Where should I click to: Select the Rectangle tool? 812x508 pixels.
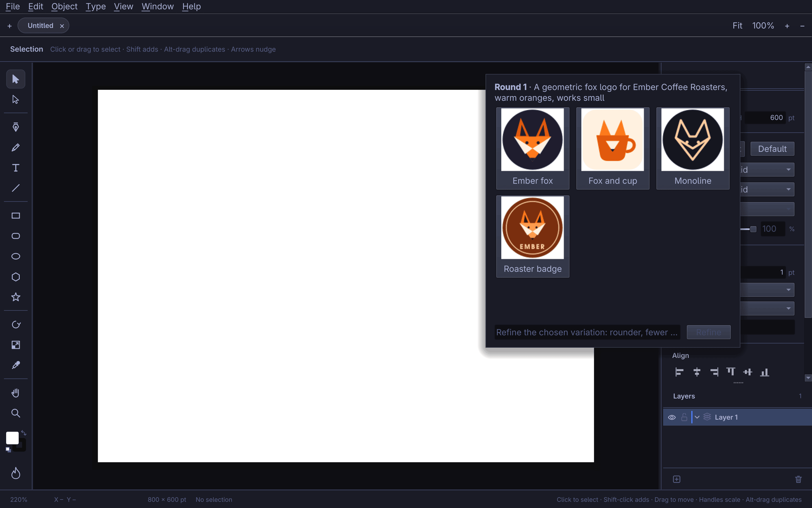tap(16, 216)
